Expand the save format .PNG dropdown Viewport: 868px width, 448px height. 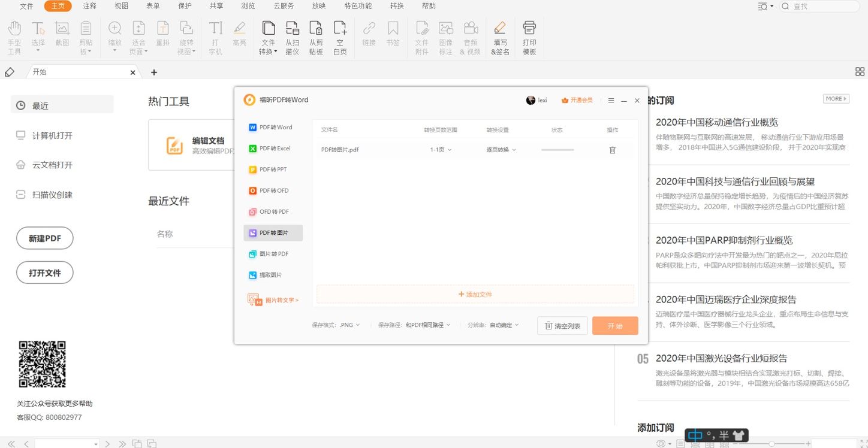click(349, 325)
